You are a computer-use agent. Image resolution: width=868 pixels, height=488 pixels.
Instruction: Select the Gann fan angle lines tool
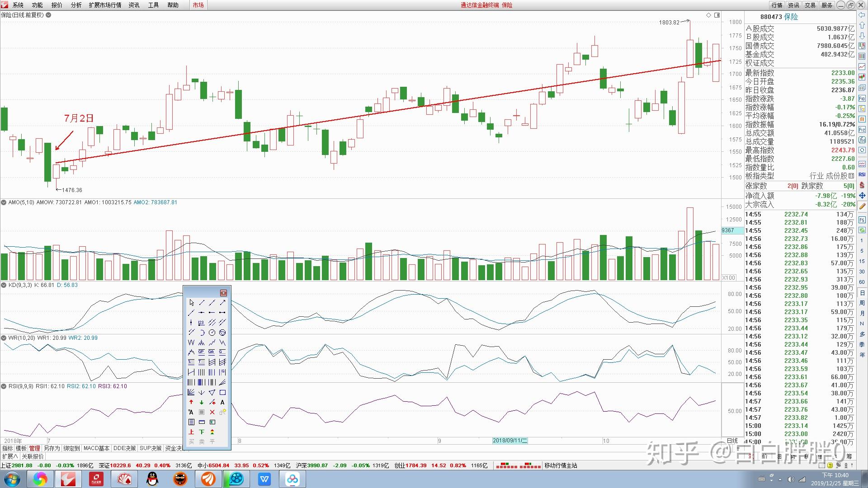[x=191, y=392]
